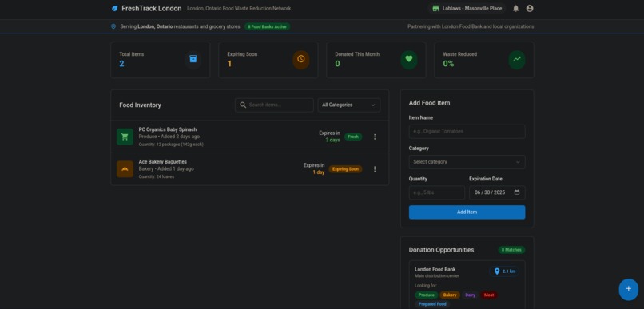Click the Waste Reduced 0% value
This screenshot has height=309, width=644.
point(448,64)
